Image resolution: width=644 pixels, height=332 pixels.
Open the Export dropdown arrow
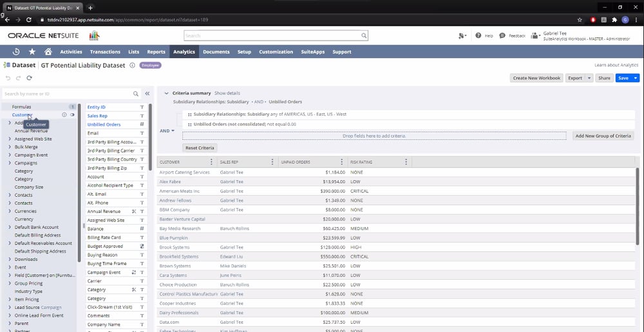coord(589,78)
